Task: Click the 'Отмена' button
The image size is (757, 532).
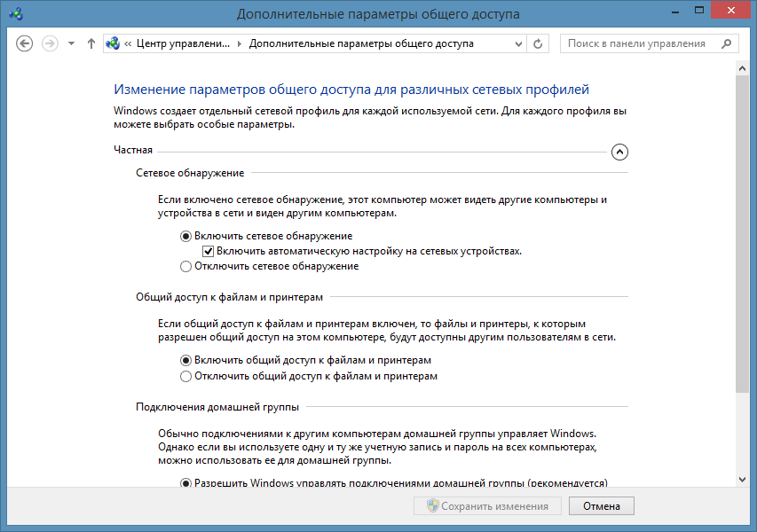Action: (x=602, y=506)
